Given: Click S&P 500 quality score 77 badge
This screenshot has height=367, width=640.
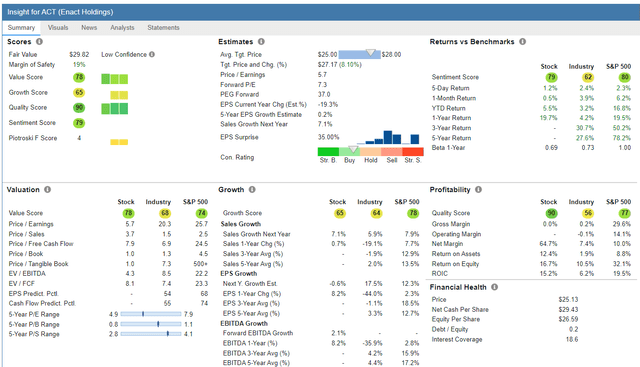Looking at the screenshot, I should pyautogui.click(x=624, y=213).
